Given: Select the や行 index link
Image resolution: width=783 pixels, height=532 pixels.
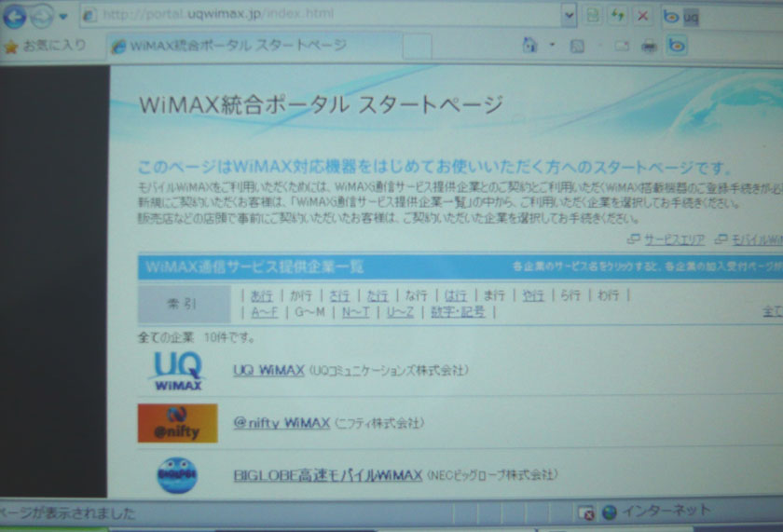Looking at the screenshot, I should click(533, 295).
